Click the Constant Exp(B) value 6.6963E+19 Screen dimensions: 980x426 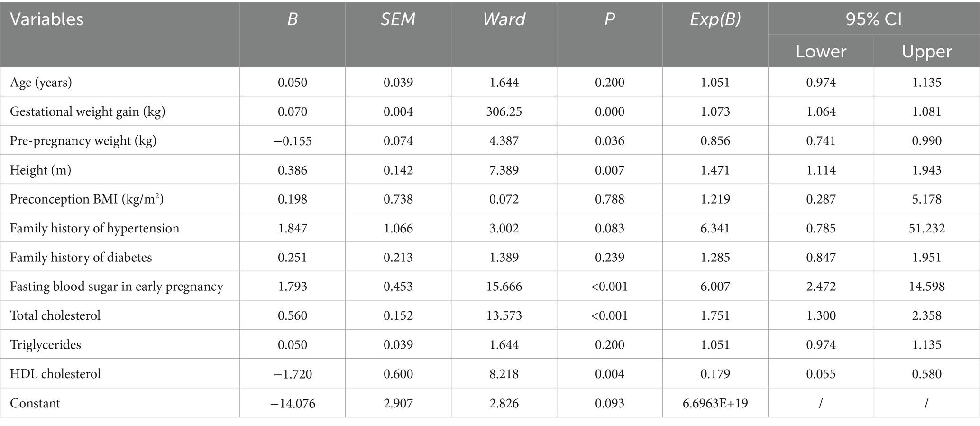click(x=715, y=403)
